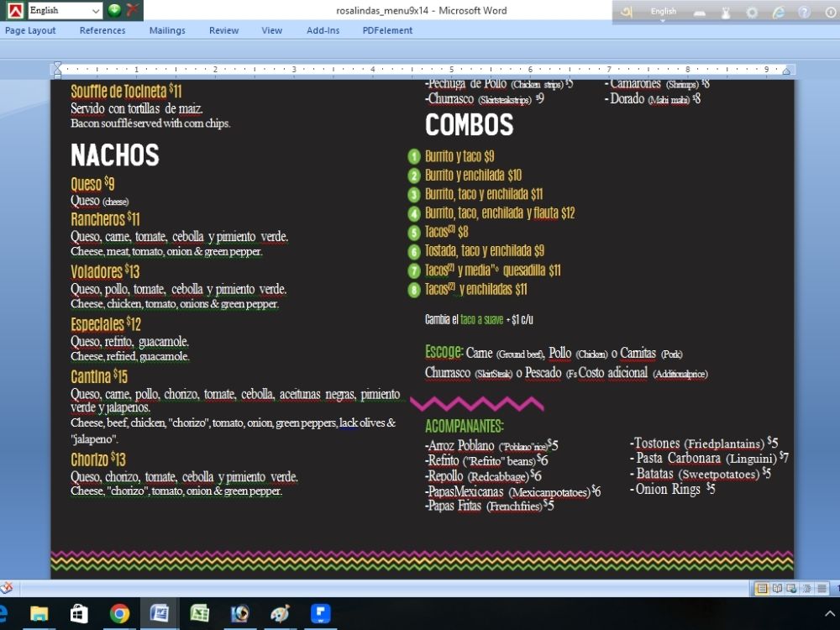Click the right indent marker on the ruler
The width and height of the screenshot is (840, 630).
(x=786, y=71)
